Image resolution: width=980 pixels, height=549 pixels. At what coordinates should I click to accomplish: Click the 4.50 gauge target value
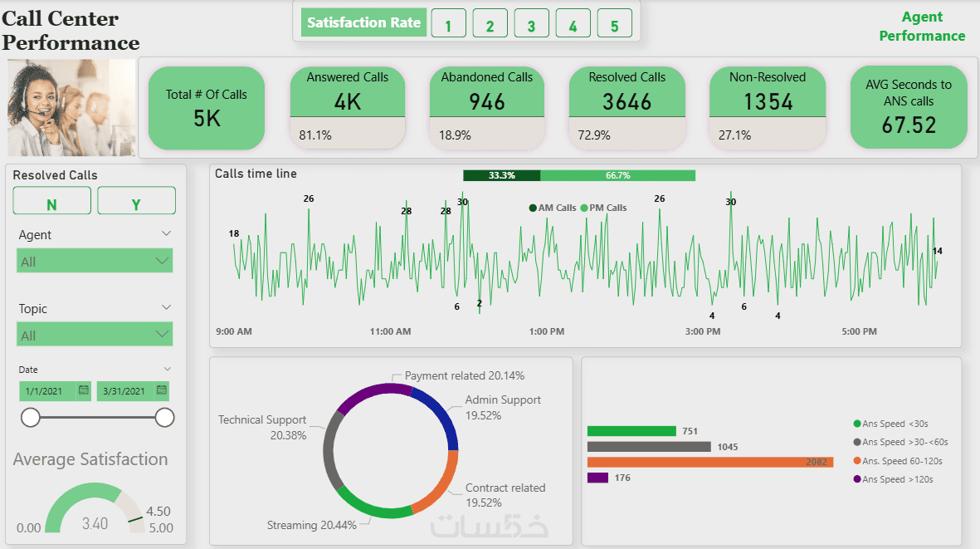(158, 512)
